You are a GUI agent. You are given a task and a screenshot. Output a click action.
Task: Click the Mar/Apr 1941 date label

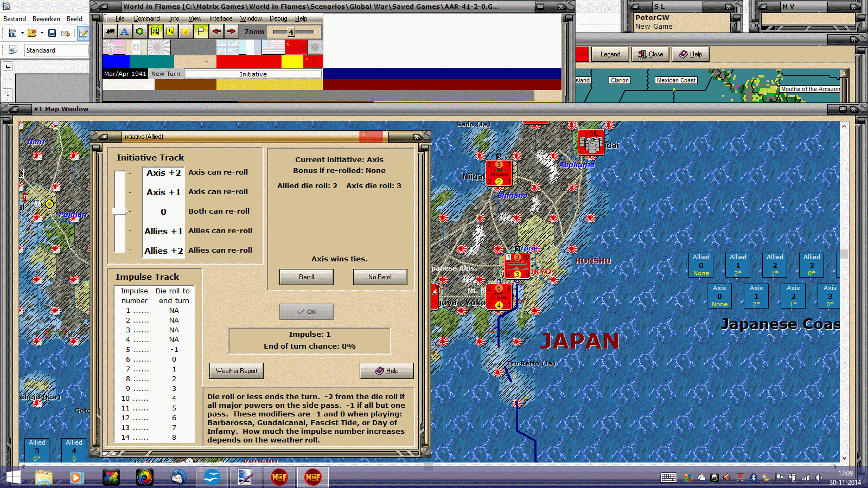pyautogui.click(x=125, y=74)
